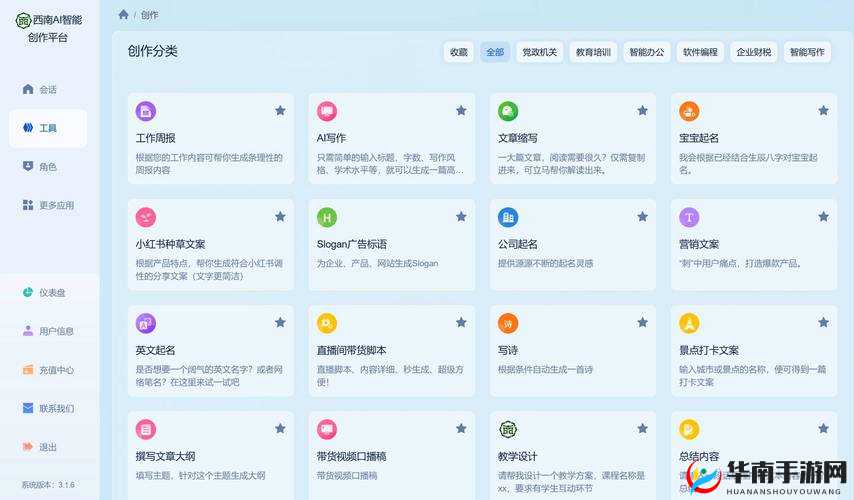Image resolution: width=854 pixels, height=500 pixels.
Task: Open 更多应用 in the sidebar
Action: coord(48,205)
